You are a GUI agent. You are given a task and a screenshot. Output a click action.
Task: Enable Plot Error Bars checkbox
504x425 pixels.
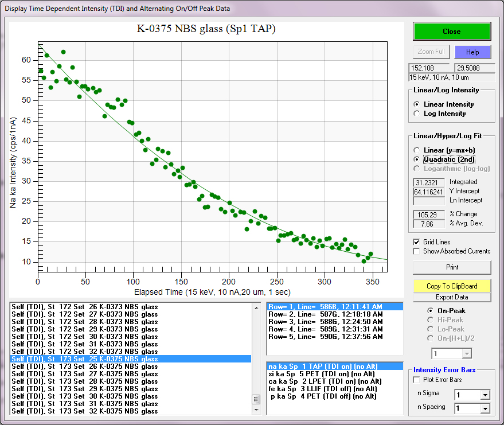point(417,380)
